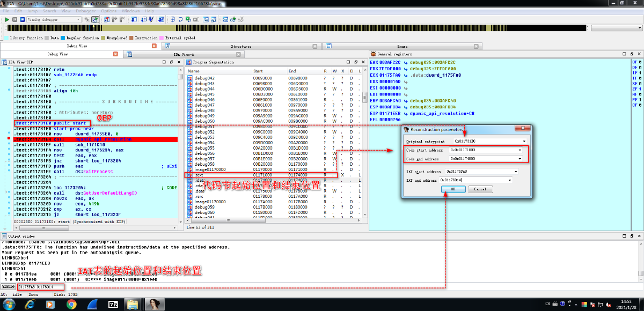Expand the IAT start address dropdown arrow
This screenshot has width=644, height=311.
pyautogui.click(x=516, y=171)
